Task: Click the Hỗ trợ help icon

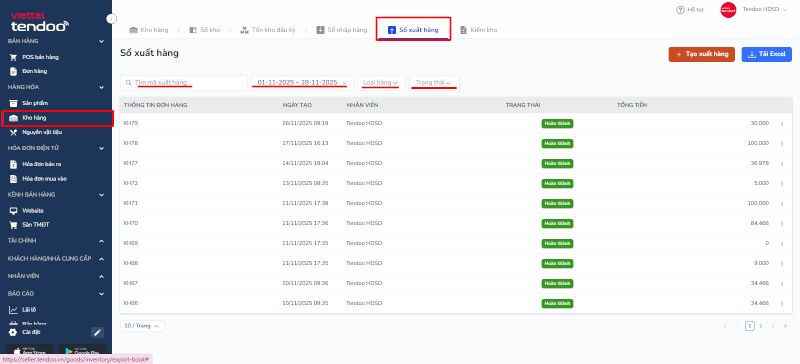Action: pyautogui.click(x=680, y=10)
